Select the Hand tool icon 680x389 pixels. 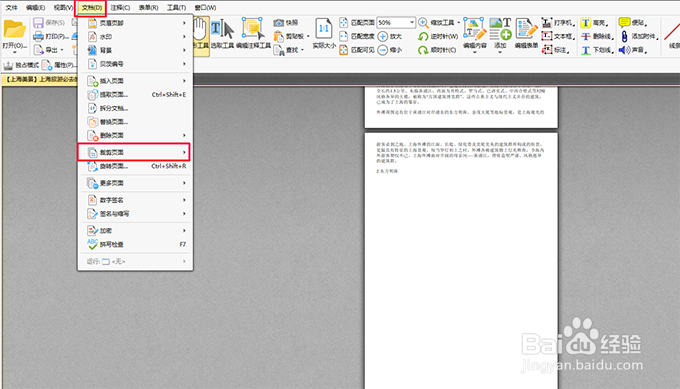(x=200, y=29)
